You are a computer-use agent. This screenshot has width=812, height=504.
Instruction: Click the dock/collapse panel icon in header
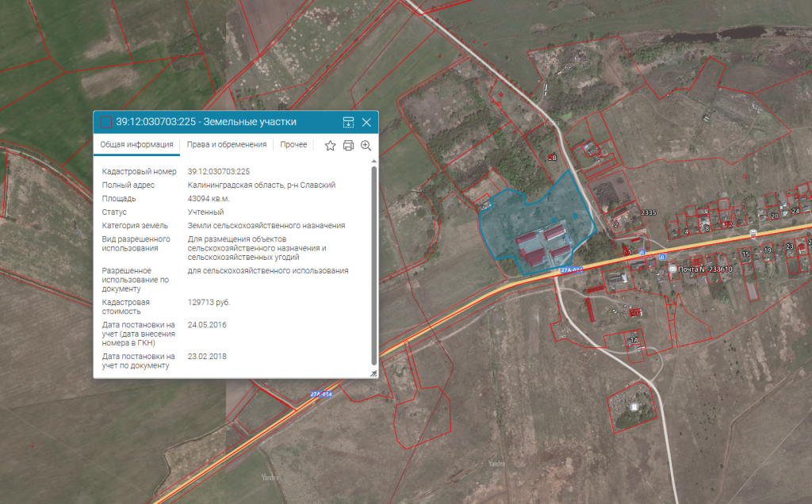coord(348,122)
